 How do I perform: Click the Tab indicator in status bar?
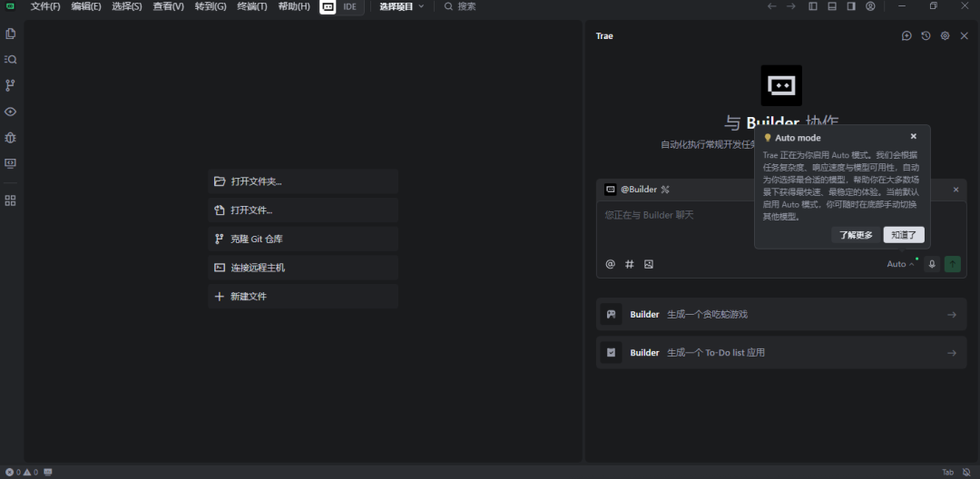click(948, 472)
